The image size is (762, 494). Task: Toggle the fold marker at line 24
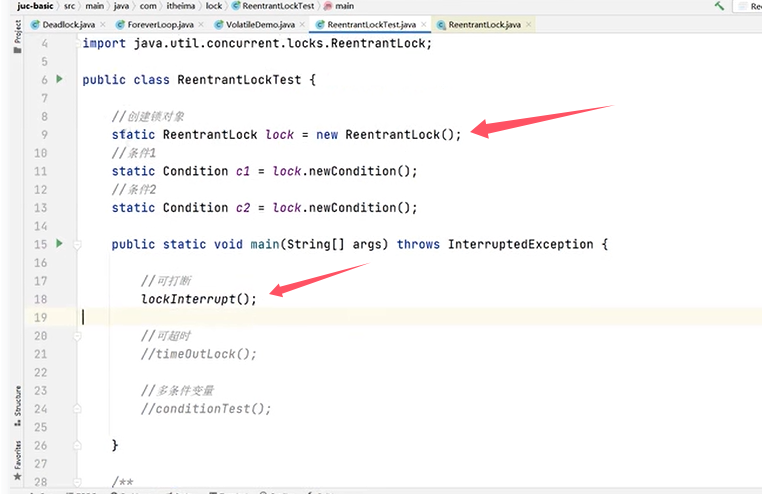[x=77, y=409]
